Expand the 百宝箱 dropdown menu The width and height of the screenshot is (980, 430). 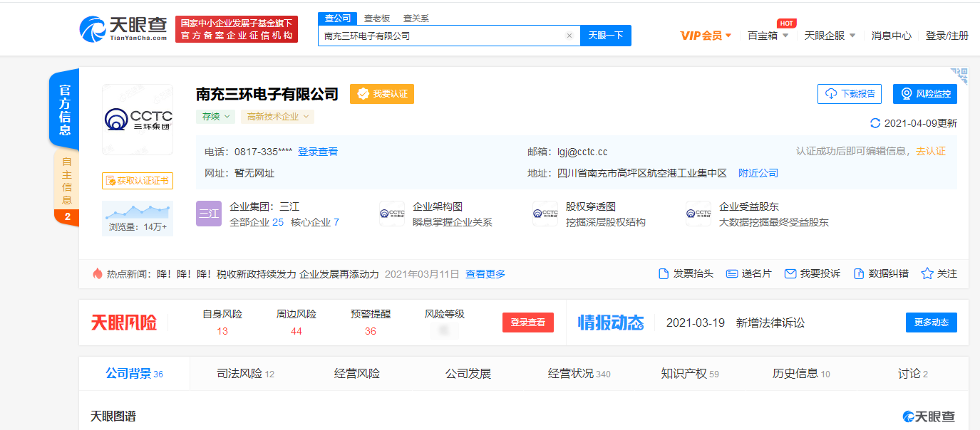coord(768,36)
